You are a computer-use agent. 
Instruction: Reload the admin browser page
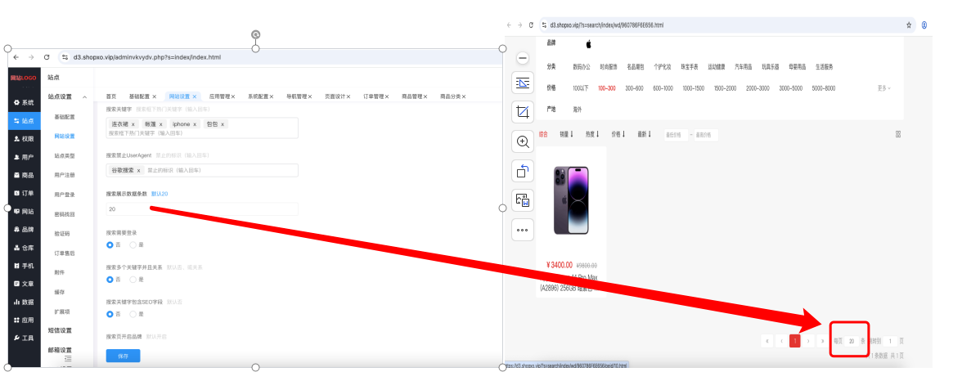tap(47, 57)
